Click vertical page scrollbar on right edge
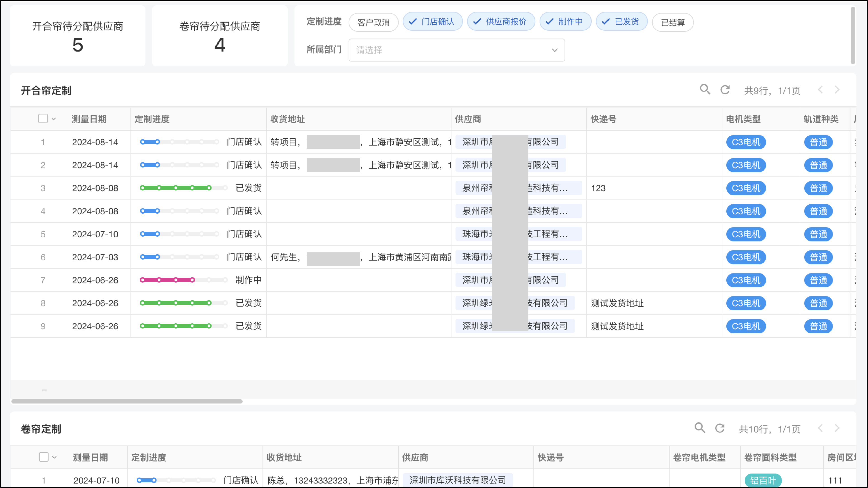The image size is (868, 488). pos(853,35)
